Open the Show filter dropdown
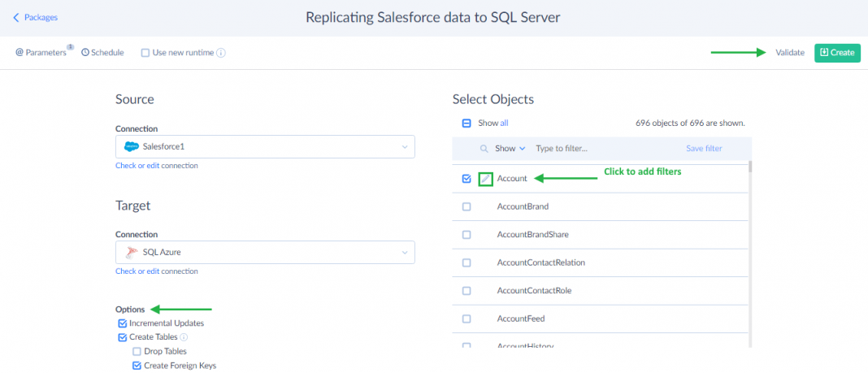Screen dimensions: 868x373 click(510, 149)
